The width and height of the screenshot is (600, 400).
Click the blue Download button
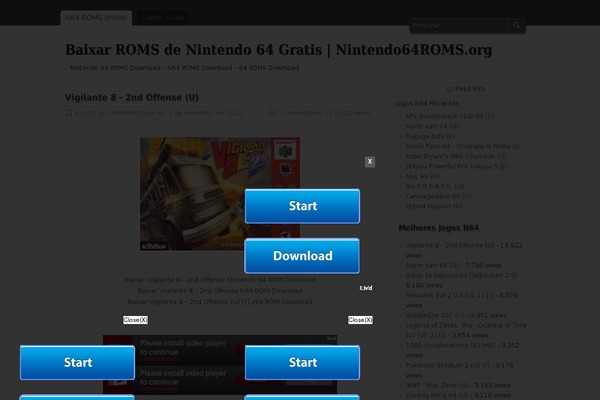pyautogui.click(x=302, y=256)
